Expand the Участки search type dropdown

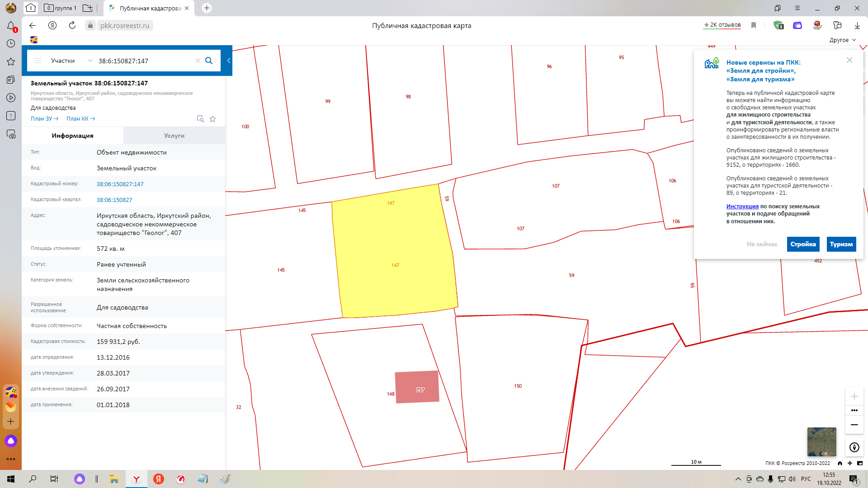(x=90, y=61)
